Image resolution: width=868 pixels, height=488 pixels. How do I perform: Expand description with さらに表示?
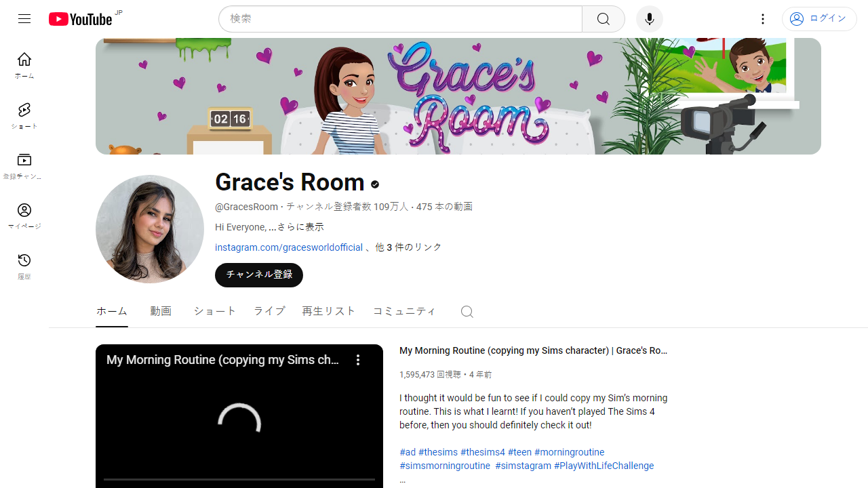[296, 227]
